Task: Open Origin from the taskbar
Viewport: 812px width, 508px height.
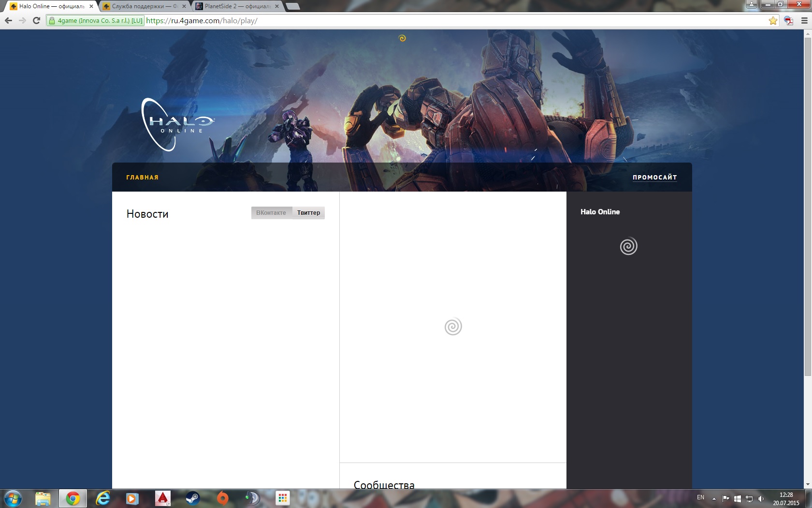Action: pyautogui.click(x=223, y=498)
